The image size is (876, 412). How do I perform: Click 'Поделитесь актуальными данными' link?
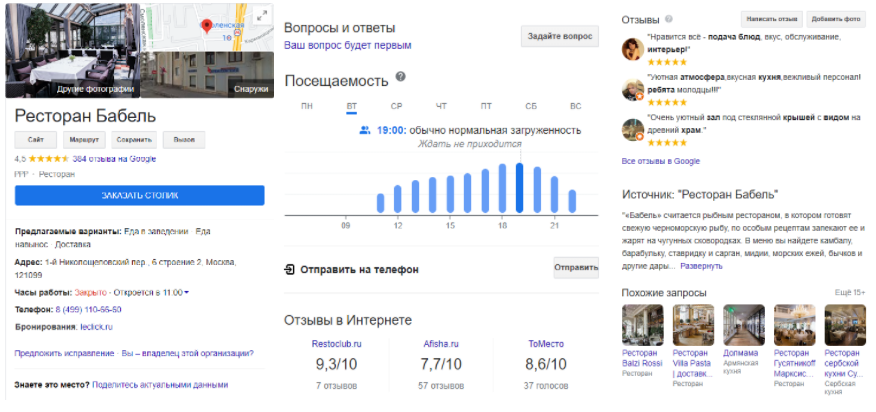[x=160, y=385]
